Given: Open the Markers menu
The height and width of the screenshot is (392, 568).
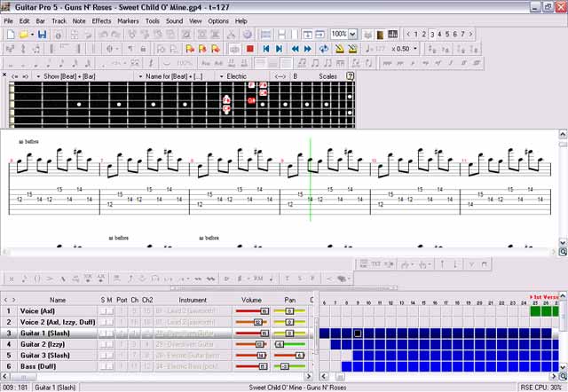Looking at the screenshot, I should pos(128,20).
